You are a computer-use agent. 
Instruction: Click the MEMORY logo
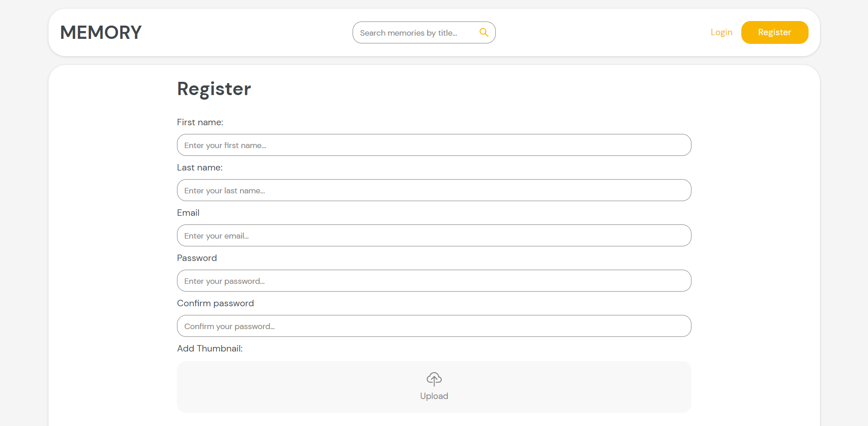pyautogui.click(x=101, y=32)
